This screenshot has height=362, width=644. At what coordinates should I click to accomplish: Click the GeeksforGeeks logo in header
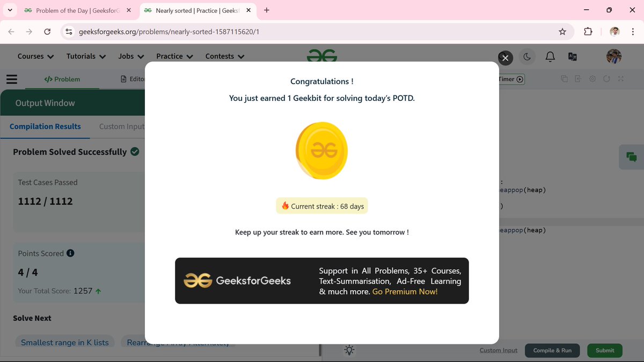coord(322,55)
